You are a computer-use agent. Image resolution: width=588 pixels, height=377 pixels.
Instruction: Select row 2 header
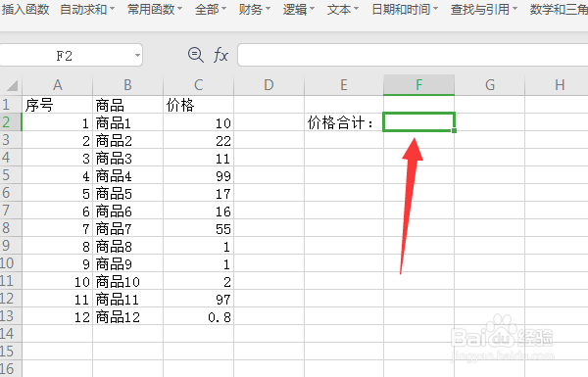pos(11,122)
